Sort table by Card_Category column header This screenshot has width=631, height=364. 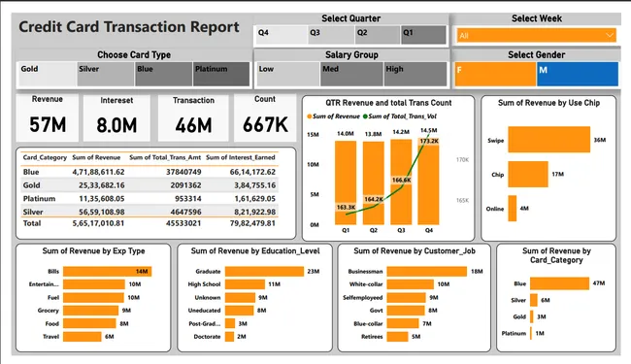45,157
